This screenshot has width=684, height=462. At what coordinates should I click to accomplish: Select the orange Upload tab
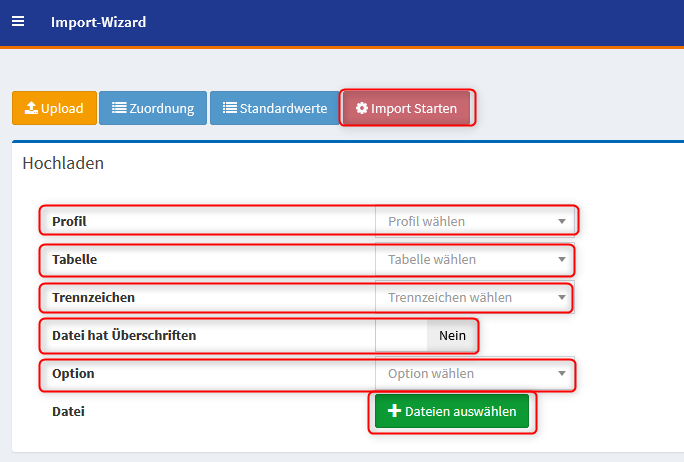(x=54, y=108)
